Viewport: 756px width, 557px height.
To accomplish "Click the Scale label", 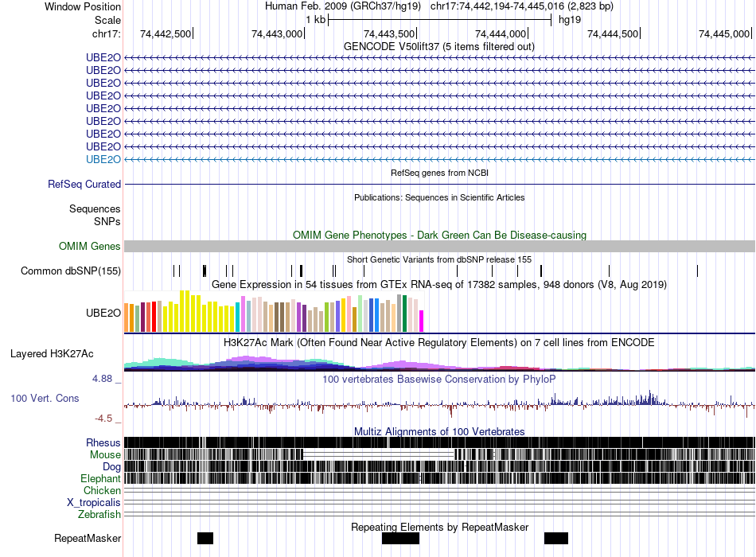I will click(107, 20).
